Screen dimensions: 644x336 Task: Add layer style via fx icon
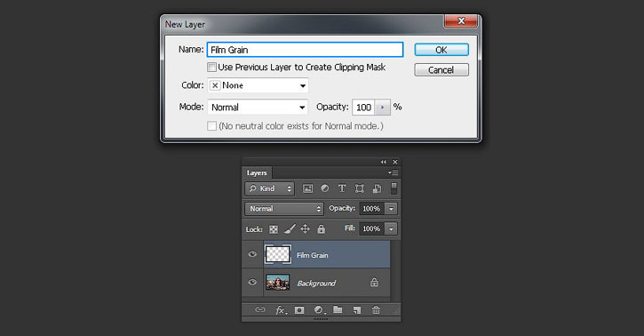281,309
